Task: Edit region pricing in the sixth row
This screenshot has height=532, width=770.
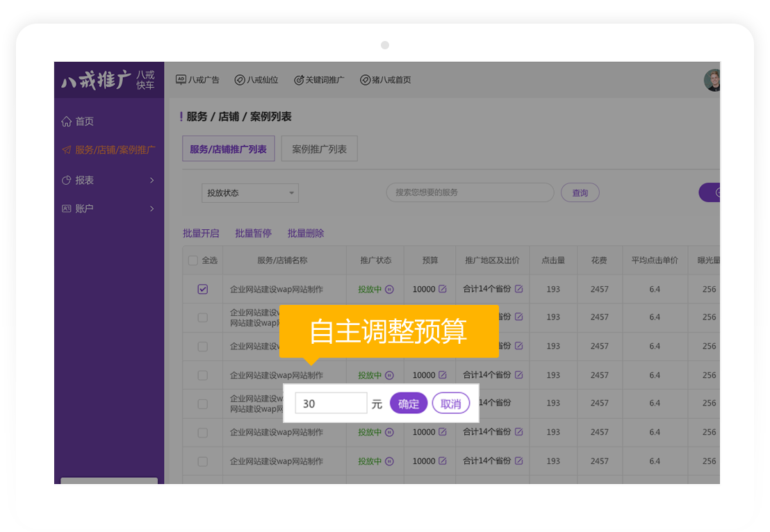Action: click(x=518, y=432)
